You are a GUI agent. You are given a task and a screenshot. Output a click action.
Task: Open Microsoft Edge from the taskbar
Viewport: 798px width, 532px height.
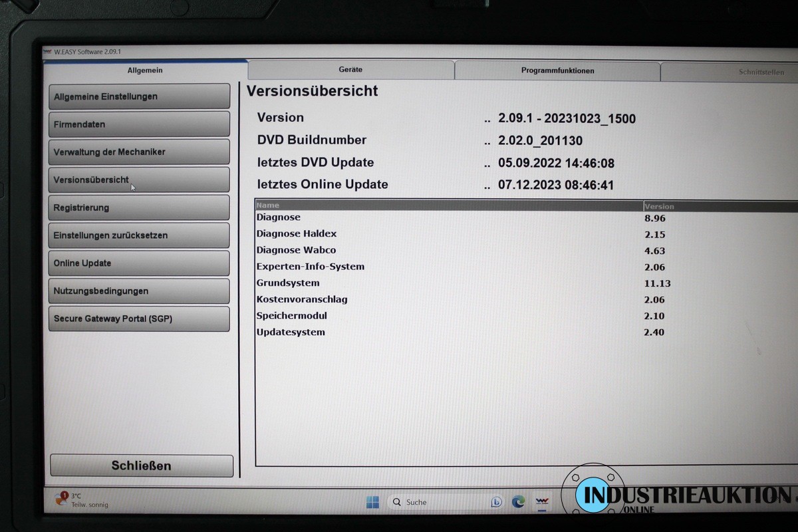click(518, 502)
